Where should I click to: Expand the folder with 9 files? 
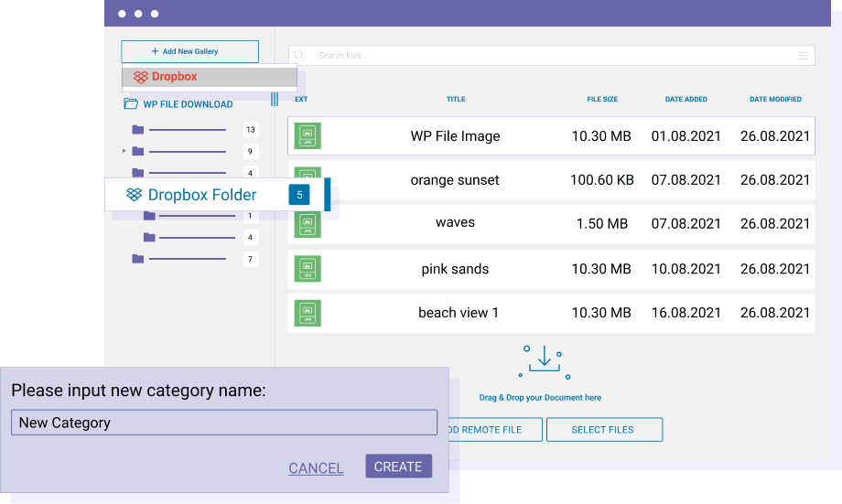pos(124,151)
